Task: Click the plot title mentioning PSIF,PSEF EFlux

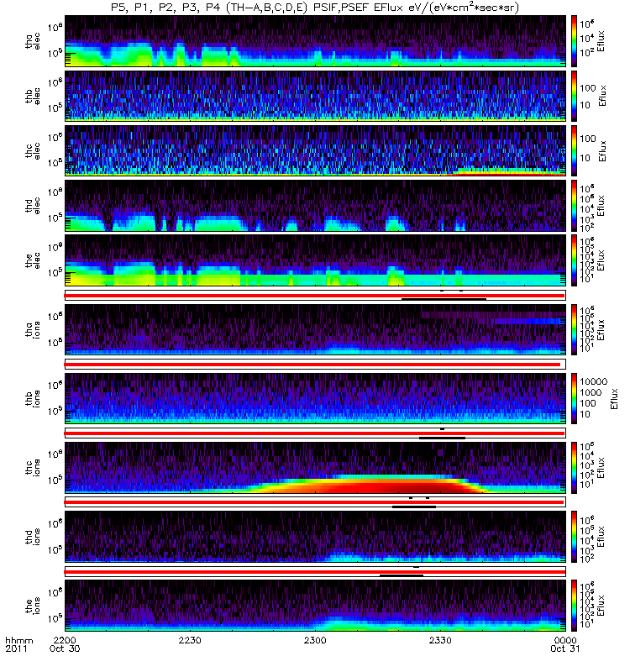Action: tap(314, 8)
